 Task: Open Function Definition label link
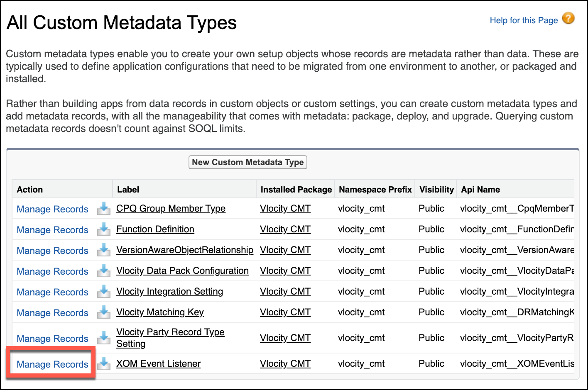155,229
